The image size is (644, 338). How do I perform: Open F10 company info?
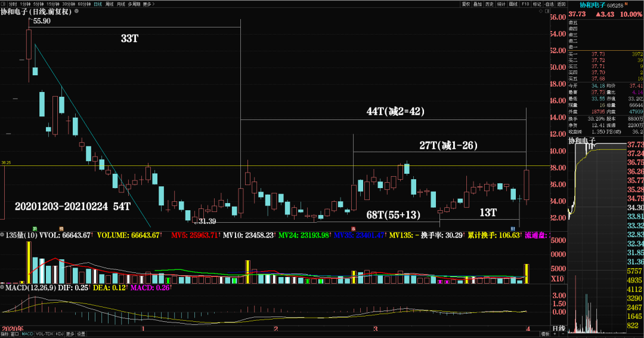[x=525, y=4]
